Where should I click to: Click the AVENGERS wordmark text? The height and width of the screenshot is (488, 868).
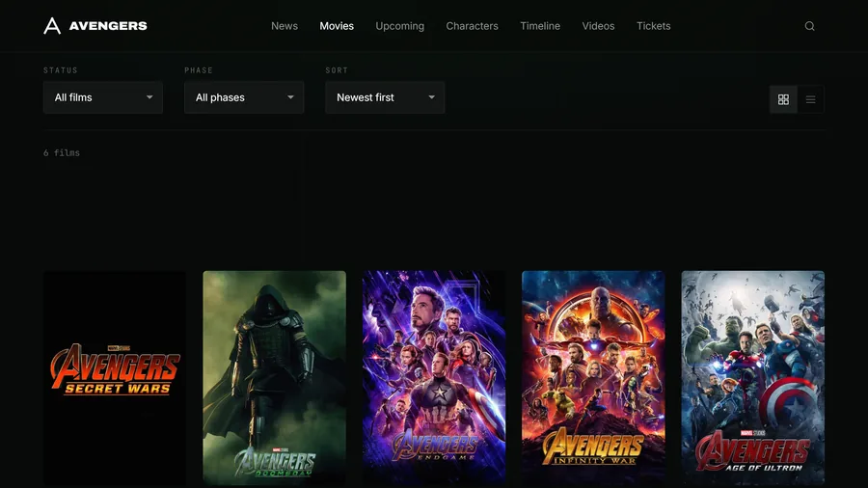click(x=108, y=26)
